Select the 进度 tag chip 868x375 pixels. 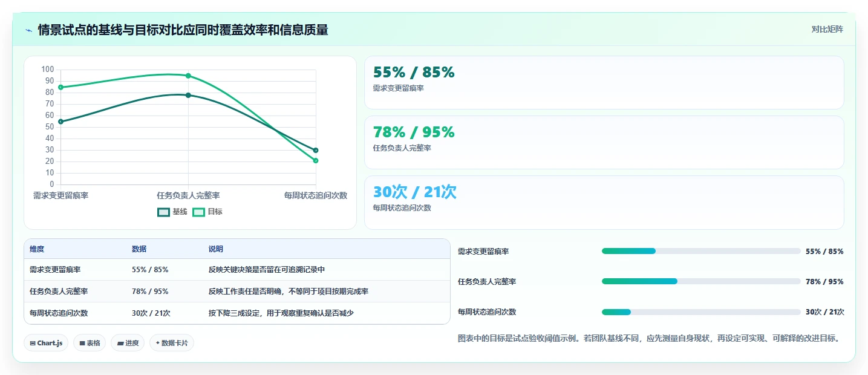(128, 343)
